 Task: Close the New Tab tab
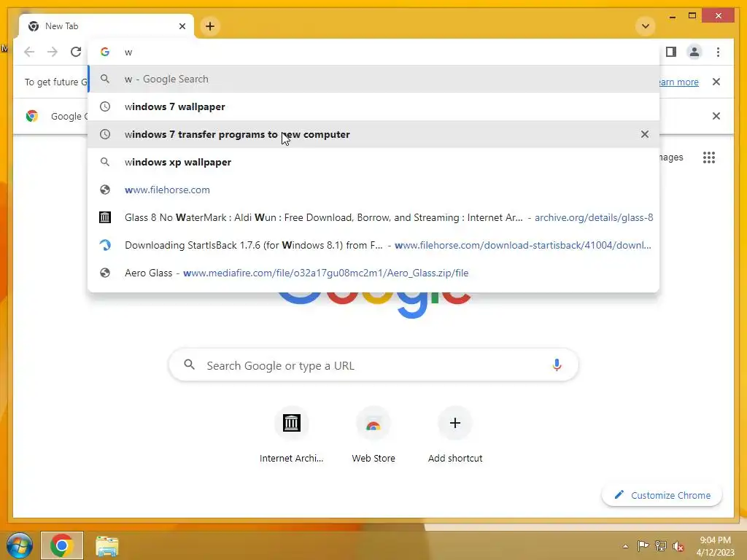coord(182,26)
